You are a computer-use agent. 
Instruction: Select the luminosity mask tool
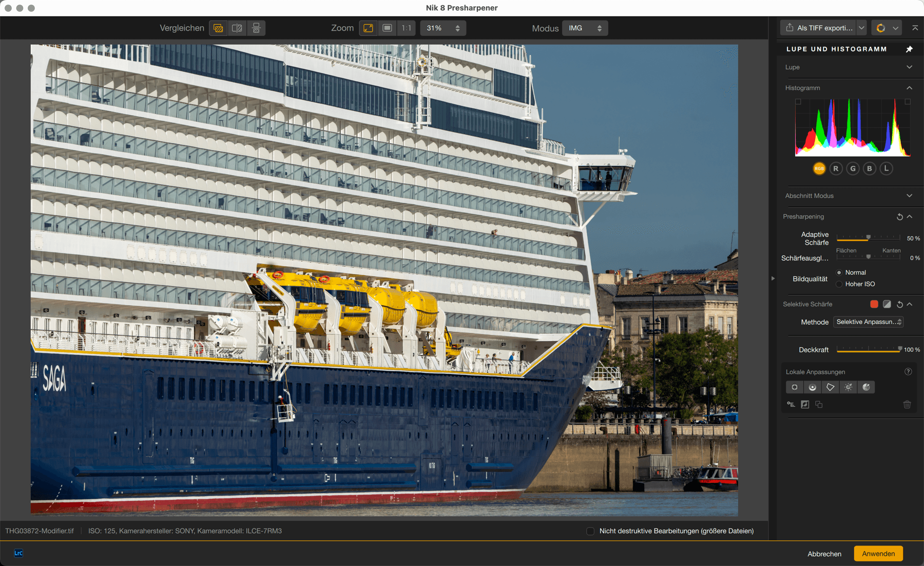click(849, 387)
